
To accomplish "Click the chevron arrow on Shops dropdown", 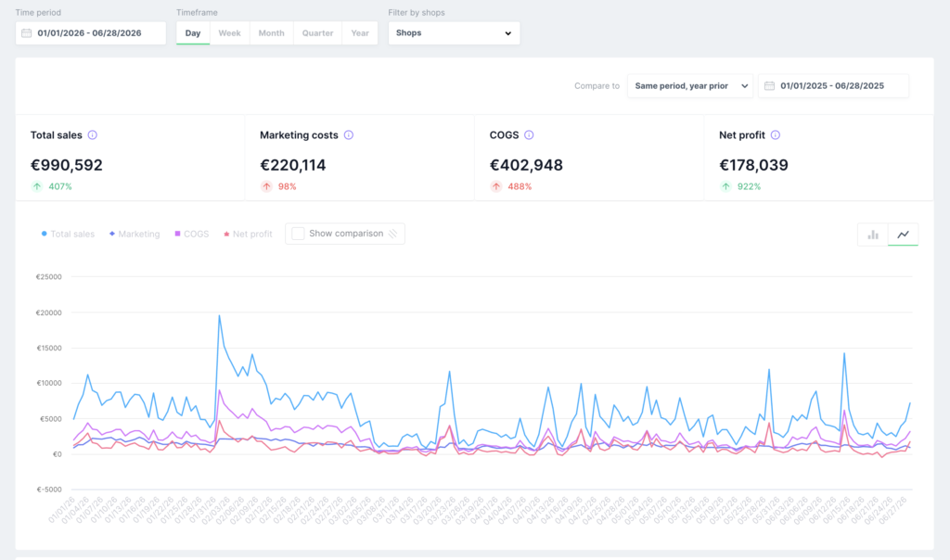I will point(507,33).
